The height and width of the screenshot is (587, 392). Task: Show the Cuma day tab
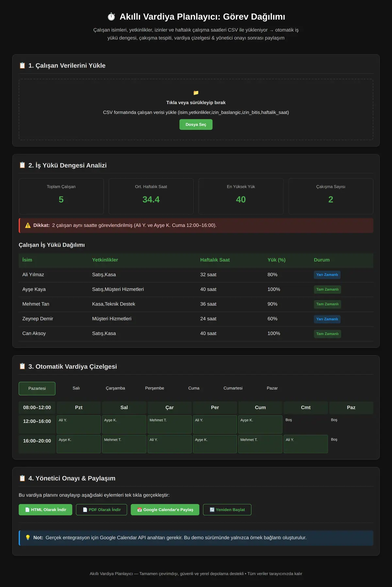tap(194, 388)
